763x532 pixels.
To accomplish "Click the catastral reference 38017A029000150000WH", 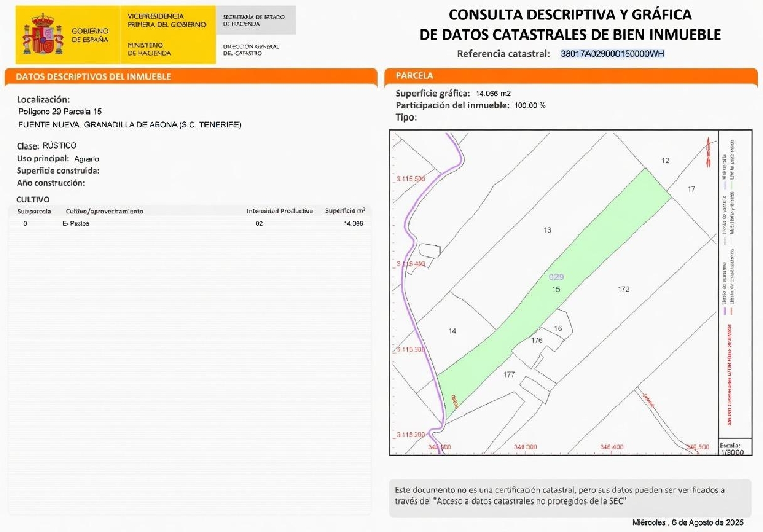I will (612, 53).
